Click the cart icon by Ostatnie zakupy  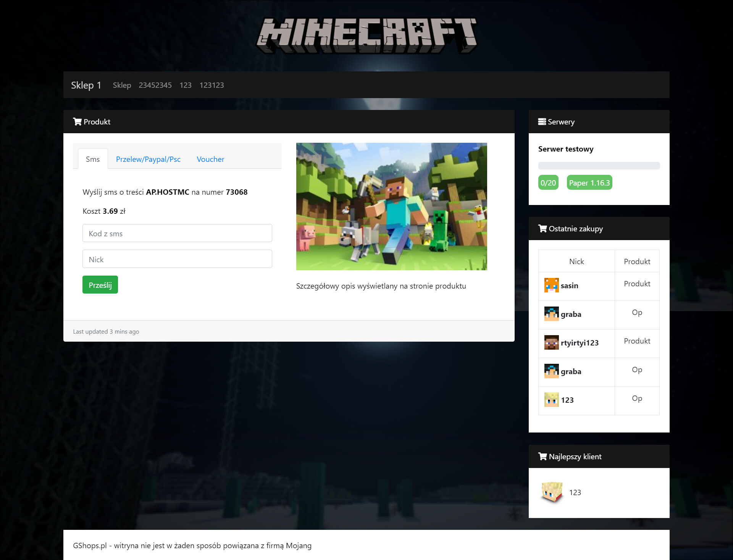[542, 229]
